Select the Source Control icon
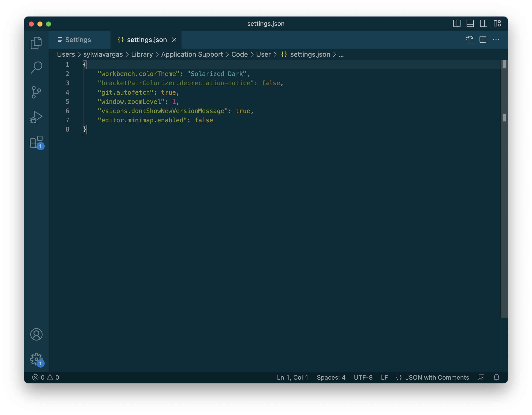 [37, 92]
